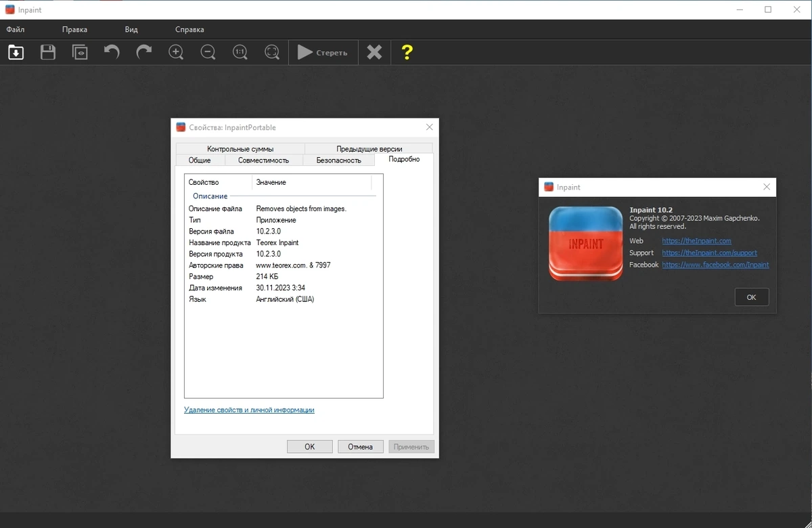Click the Inpaint 10.2 title text

tap(650, 210)
